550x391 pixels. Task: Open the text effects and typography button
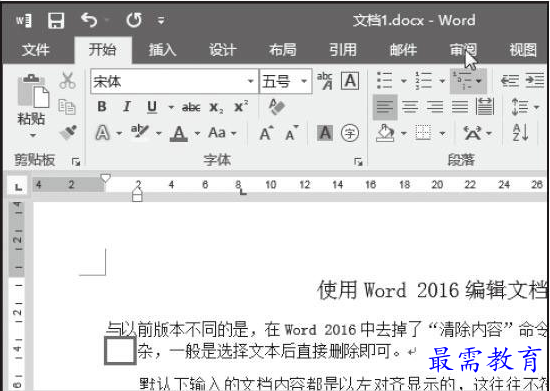tap(102, 133)
